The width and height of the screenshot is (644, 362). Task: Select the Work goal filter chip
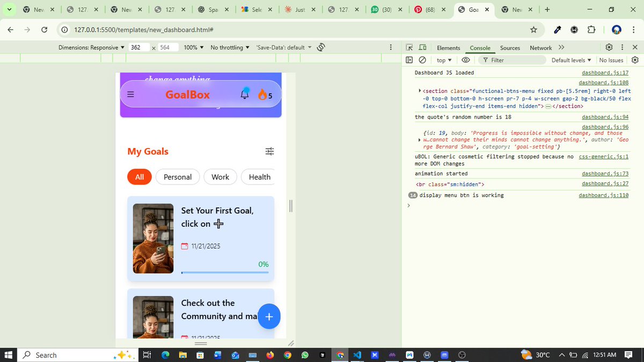coord(220,176)
